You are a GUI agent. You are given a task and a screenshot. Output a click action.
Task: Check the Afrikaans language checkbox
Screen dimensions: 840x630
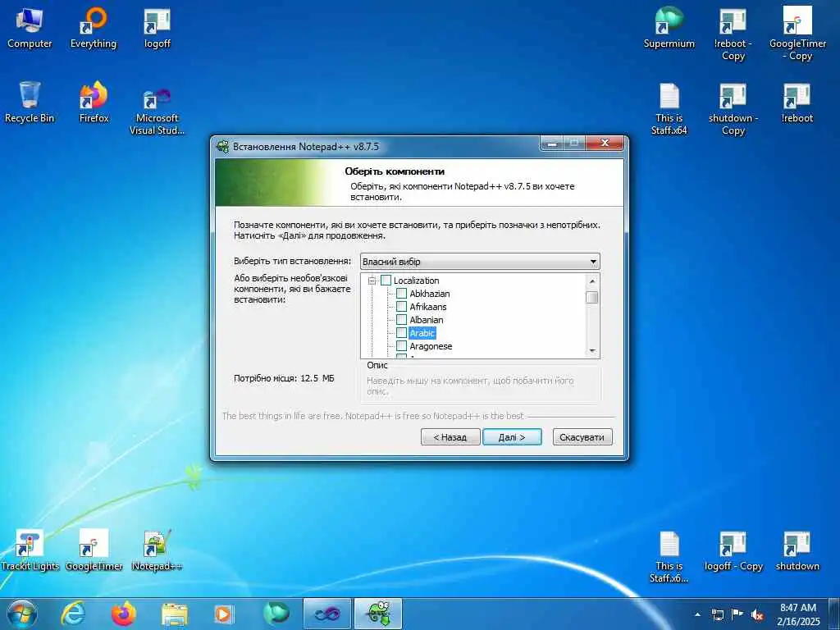401,307
